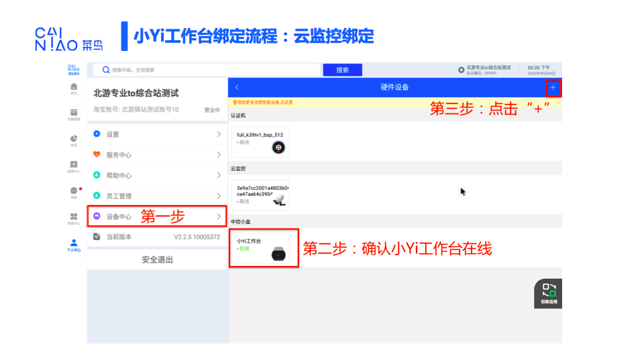Image resolution: width=644 pixels, height=362 pixels.
Task: Open the 3e9a7cc2001a4803b0 cloud monitor card
Action: (x=260, y=195)
